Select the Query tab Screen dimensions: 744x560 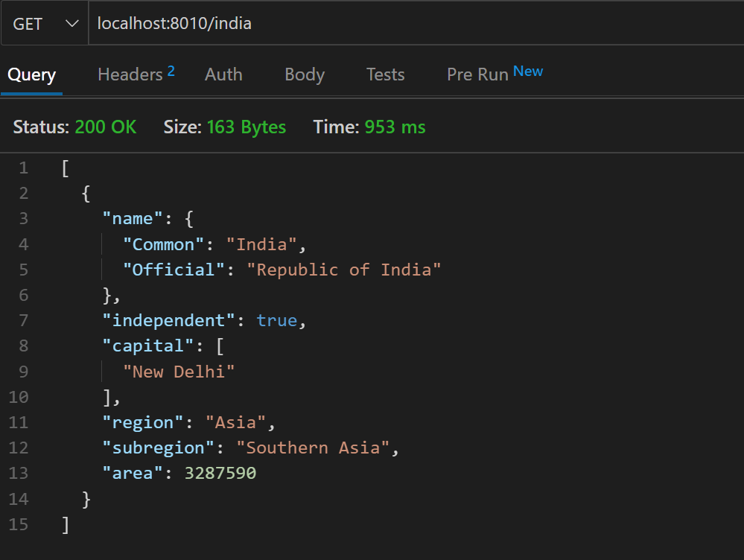(31, 74)
